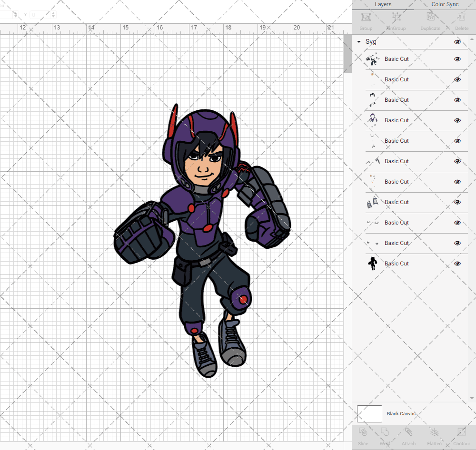Click the Group icon in Layers panel
The height and width of the screenshot is (450, 476).
click(x=366, y=17)
